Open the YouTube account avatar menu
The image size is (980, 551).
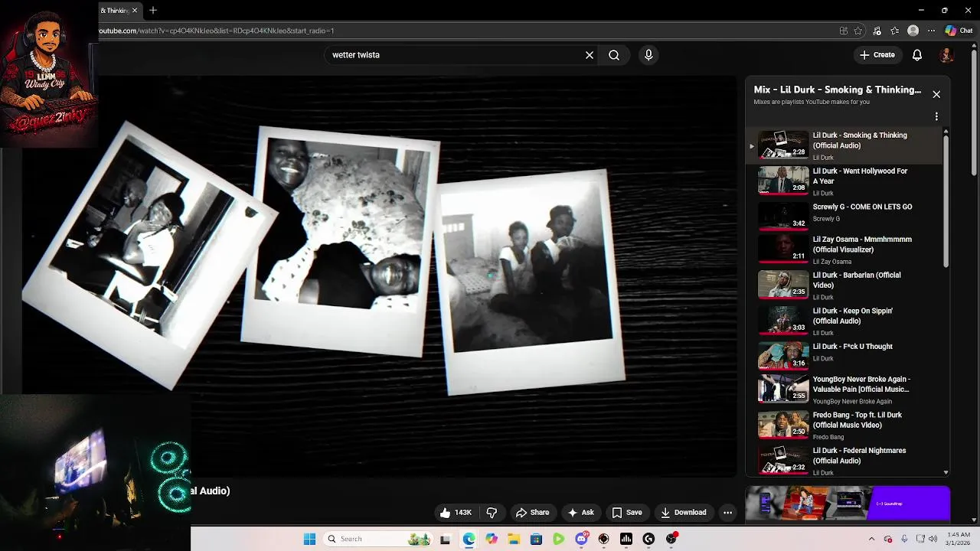pos(946,55)
